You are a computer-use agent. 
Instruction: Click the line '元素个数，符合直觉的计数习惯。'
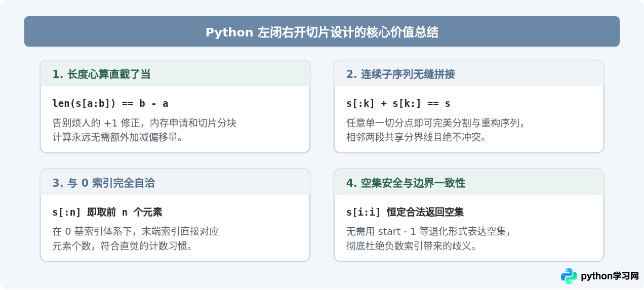(123, 246)
